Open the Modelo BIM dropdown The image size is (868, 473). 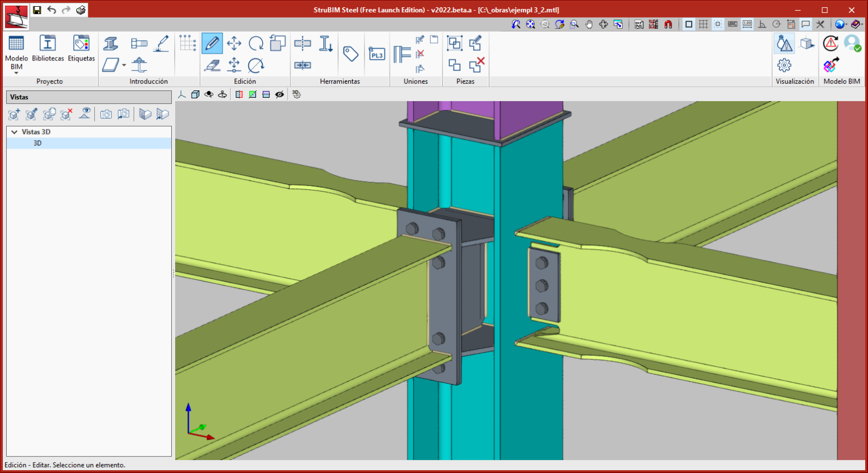tap(16, 72)
